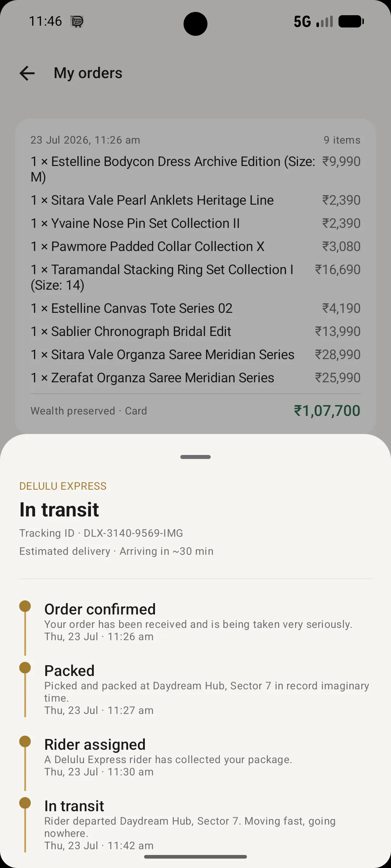The image size is (391, 868).
Task: Tap the 5G signal strength indicator
Action: pos(314,21)
